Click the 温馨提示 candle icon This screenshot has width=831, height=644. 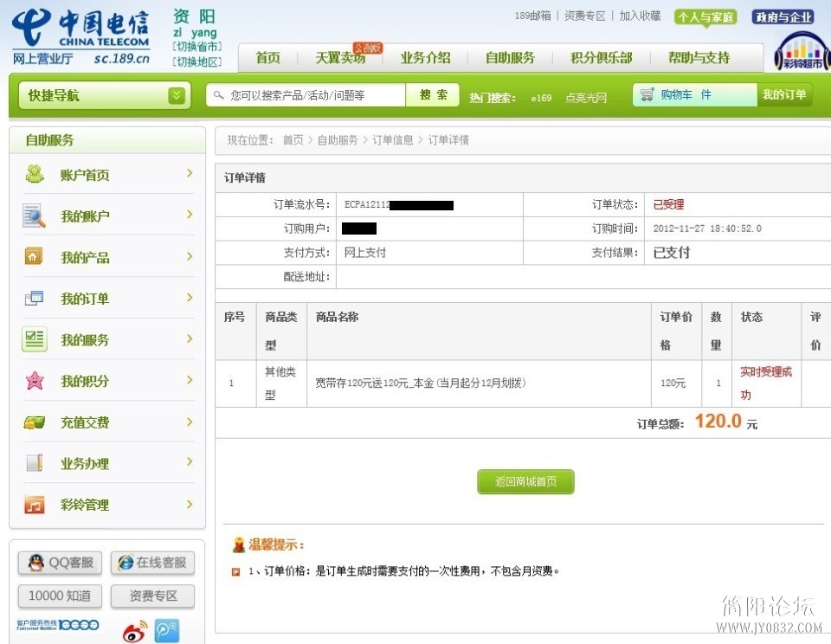tap(239, 544)
